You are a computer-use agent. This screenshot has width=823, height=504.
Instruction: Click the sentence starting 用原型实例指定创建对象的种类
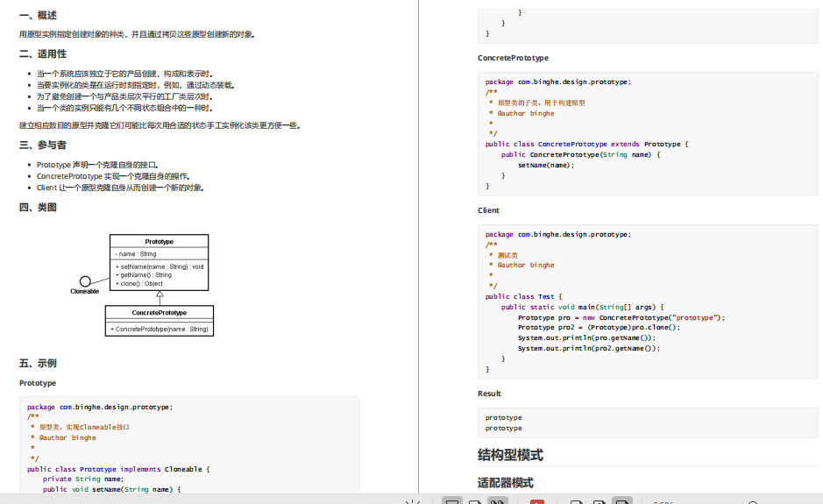click(137, 34)
